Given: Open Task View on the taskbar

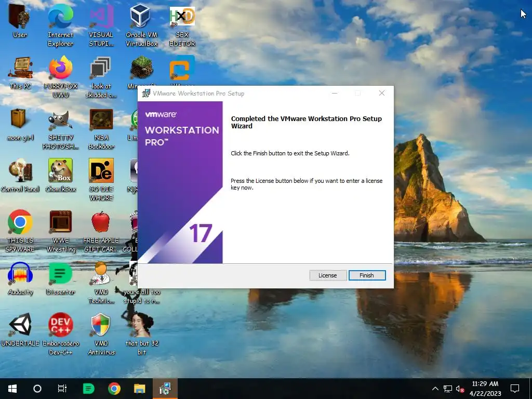Looking at the screenshot, I should tap(62, 389).
